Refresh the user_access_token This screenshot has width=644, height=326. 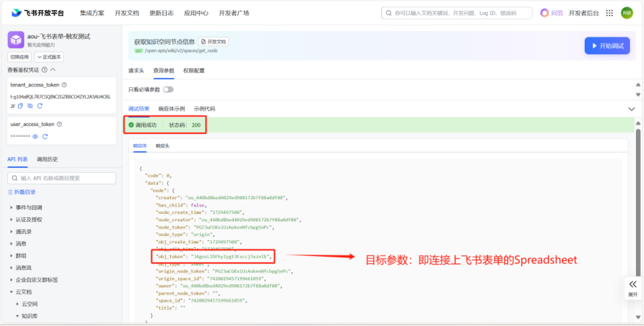pos(45,137)
